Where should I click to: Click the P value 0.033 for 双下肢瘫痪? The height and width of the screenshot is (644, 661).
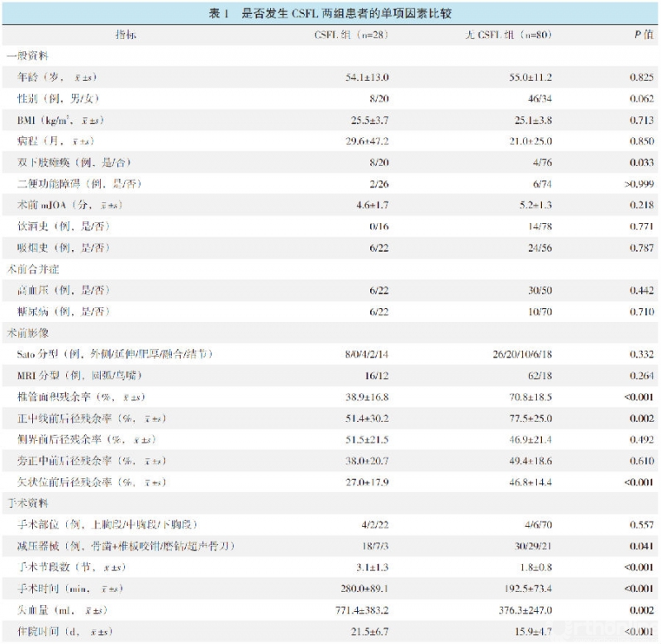(643, 163)
